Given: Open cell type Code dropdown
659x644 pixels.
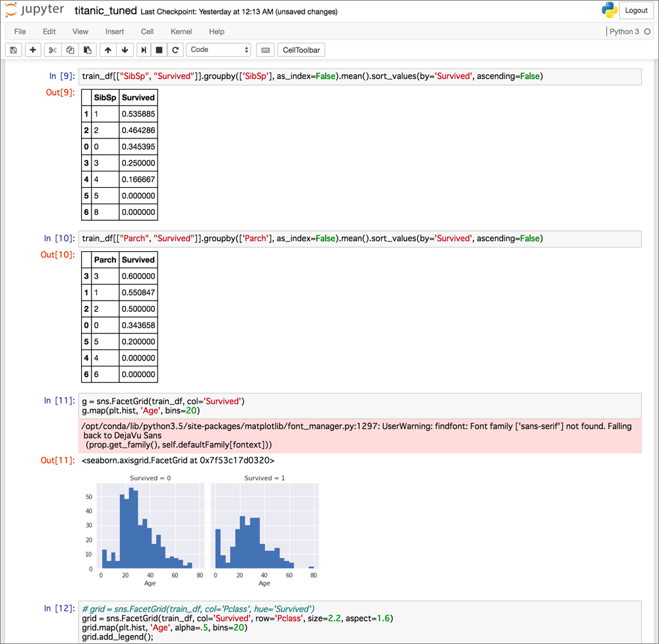Looking at the screenshot, I should pyautogui.click(x=219, y=49).
